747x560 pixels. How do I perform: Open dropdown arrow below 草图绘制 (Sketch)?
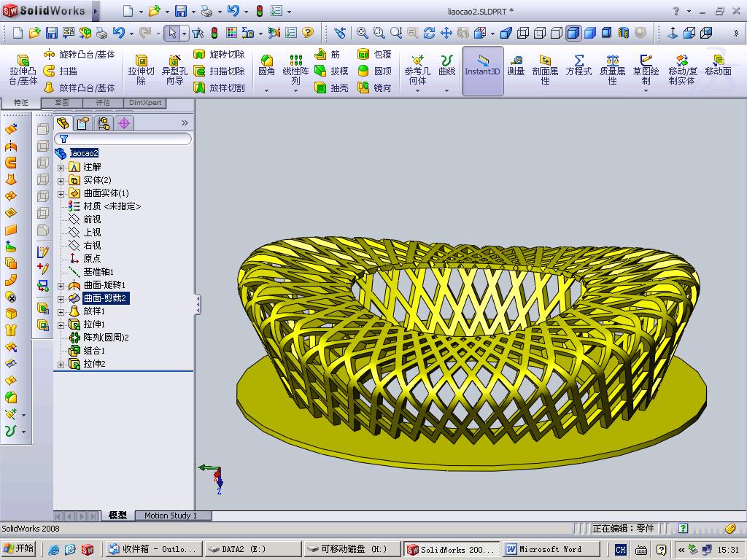click(x=646, y=90)
